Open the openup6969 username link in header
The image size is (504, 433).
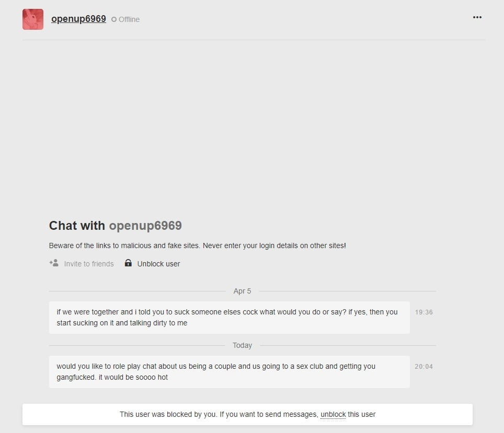click(78, 19)
